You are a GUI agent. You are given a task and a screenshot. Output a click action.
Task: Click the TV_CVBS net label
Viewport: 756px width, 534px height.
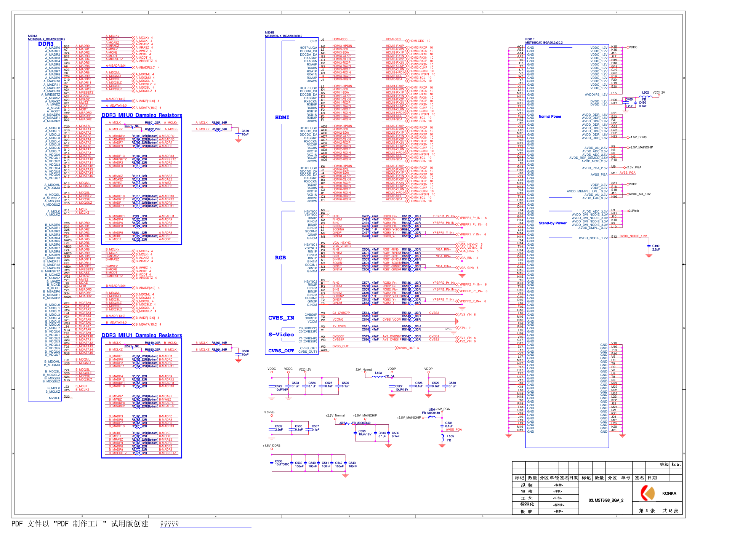[339, 326]
